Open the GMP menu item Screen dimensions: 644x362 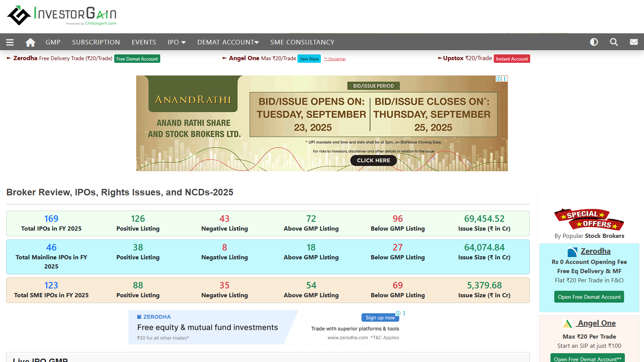(53, 42)
